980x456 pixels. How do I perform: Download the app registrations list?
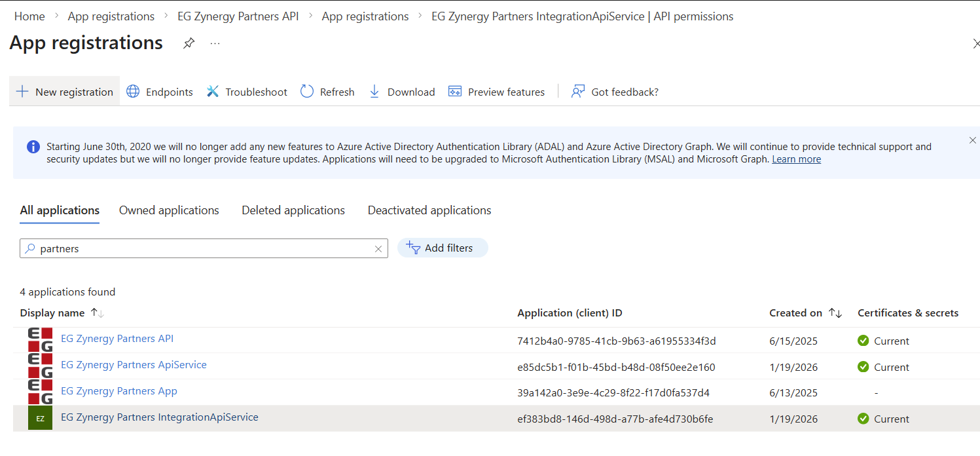coord(402,92)
